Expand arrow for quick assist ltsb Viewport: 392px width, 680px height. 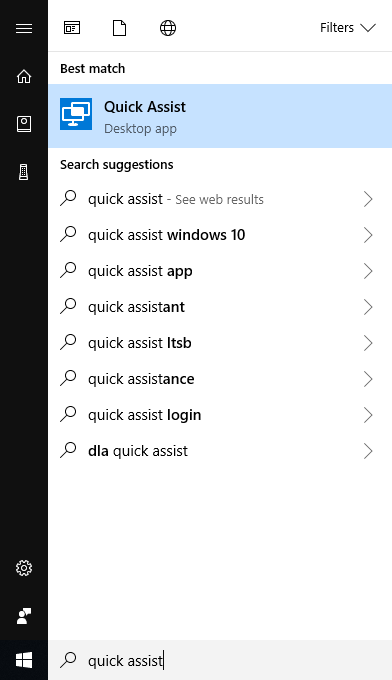[368, 343]
